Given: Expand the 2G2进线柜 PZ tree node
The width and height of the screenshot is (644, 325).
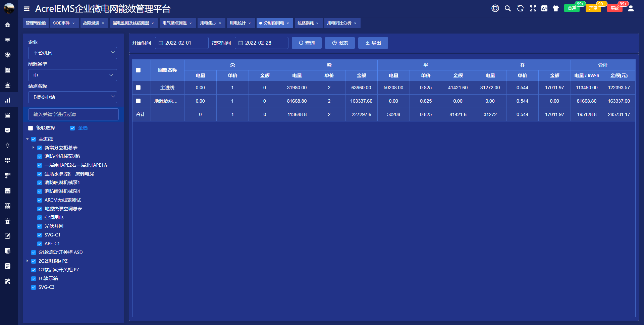Looking at the screenshot, I should [28, 261].
